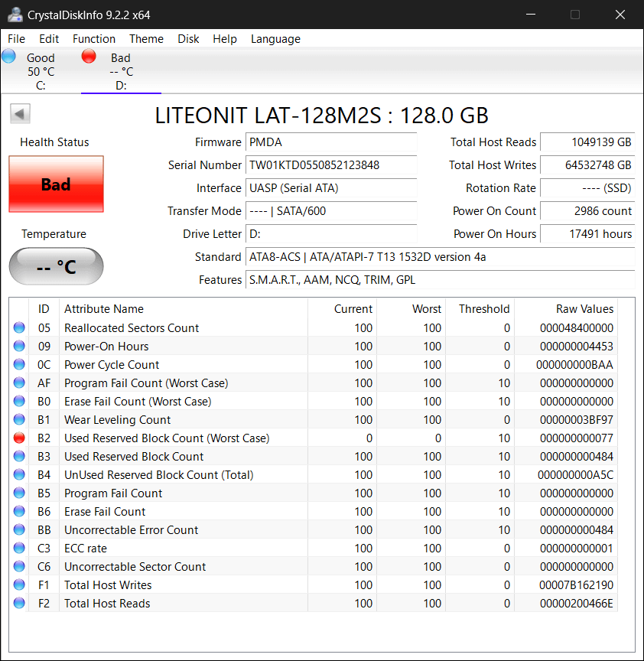Open the File menu

point(16,39)
